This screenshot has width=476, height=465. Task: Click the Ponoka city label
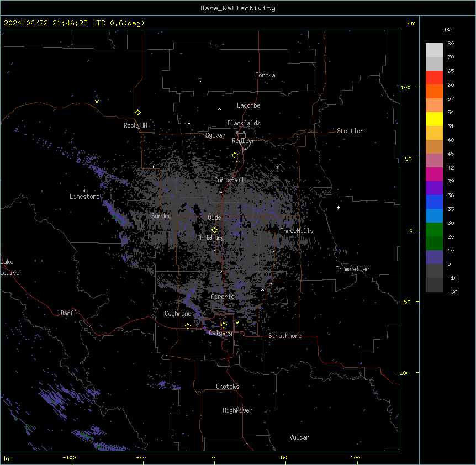coord(265,75)
